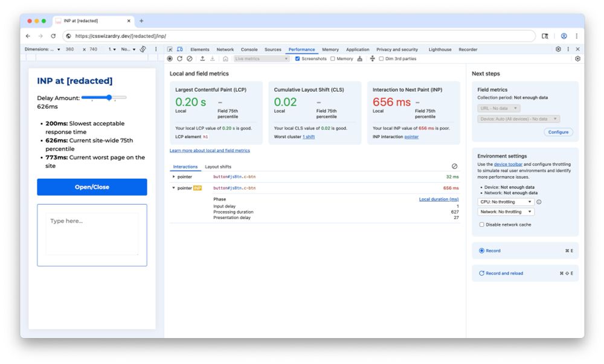Open the Application panel tab
The height and width of the screenshot is (364, 604).
[358, 49]
